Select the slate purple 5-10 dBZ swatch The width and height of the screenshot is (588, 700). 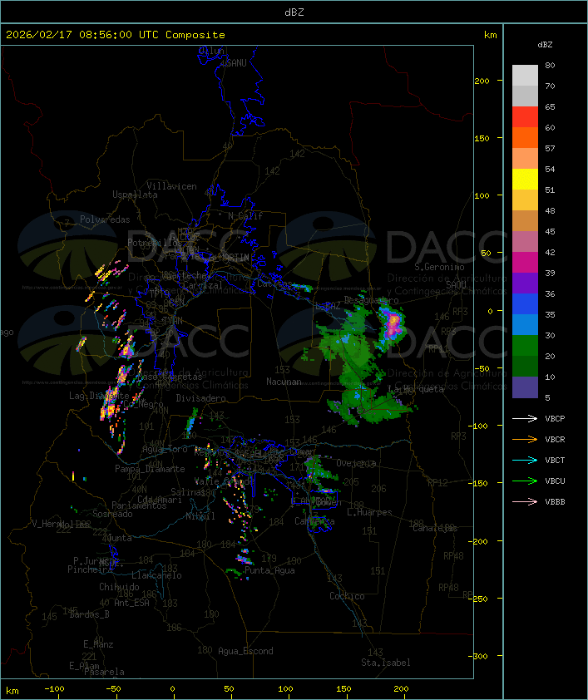(525, 387)
